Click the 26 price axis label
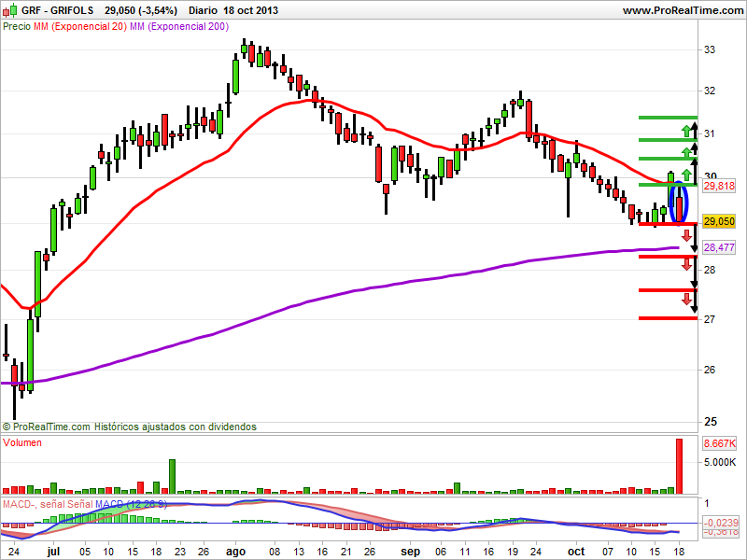Image resolution: width=747 pixels, height=560 pixels. (x=710, y=370)
